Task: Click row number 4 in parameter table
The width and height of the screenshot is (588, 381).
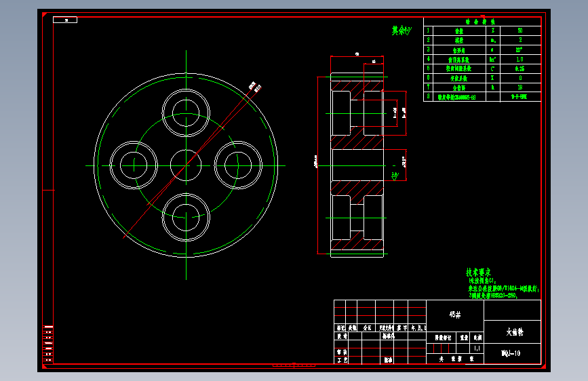Action: pyautogui.click(x=428, y=59)
